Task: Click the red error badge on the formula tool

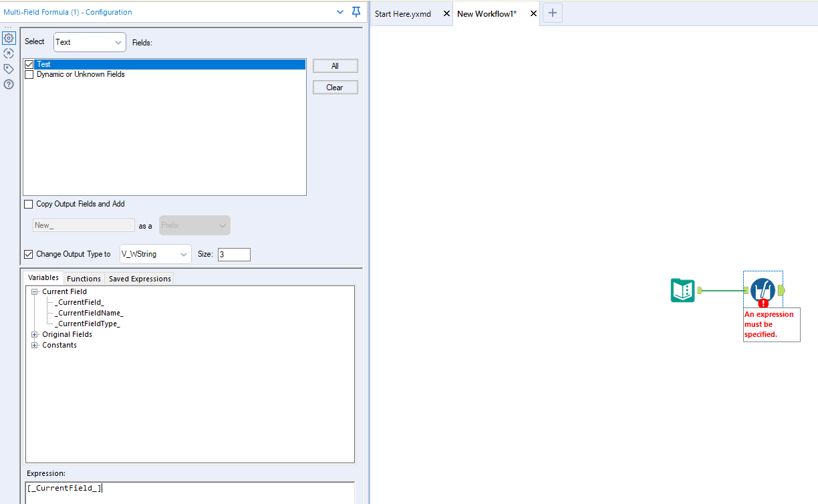Action: click(x=763, y=303)
